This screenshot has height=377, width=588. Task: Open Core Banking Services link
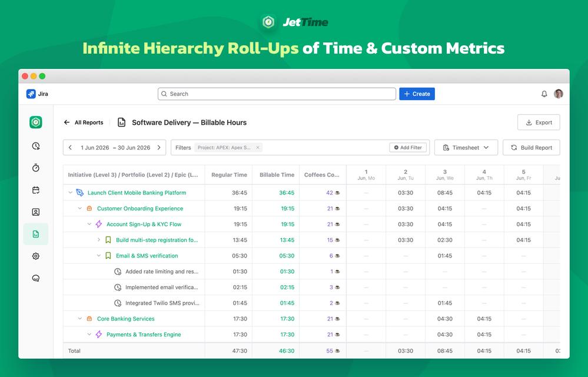pos(126,319)
